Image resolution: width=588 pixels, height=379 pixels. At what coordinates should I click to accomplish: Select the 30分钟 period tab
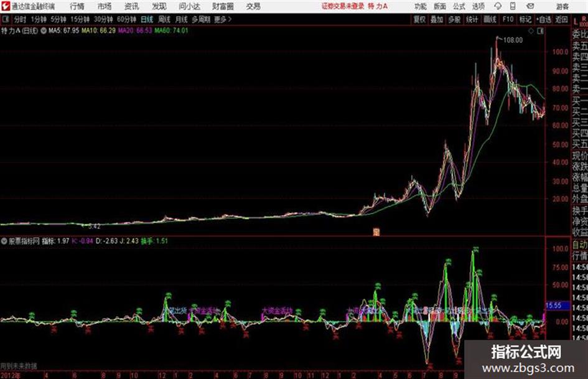coord(103,19)
